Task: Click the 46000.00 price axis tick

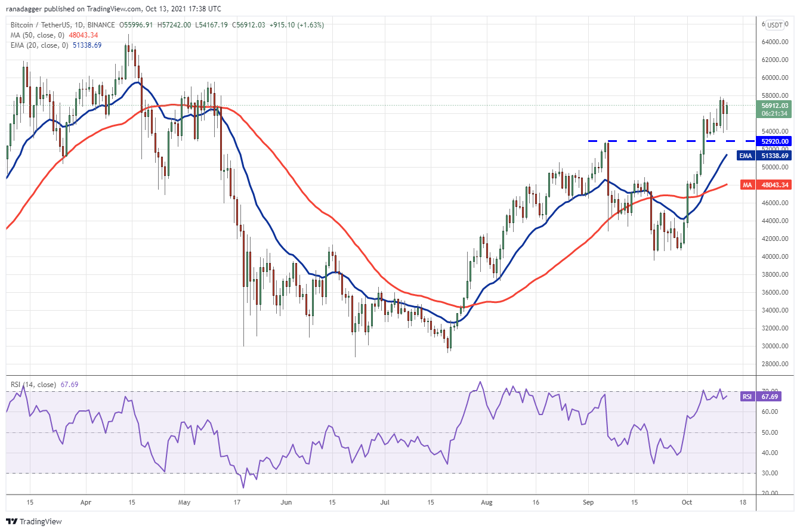Action: pos(775,203)
